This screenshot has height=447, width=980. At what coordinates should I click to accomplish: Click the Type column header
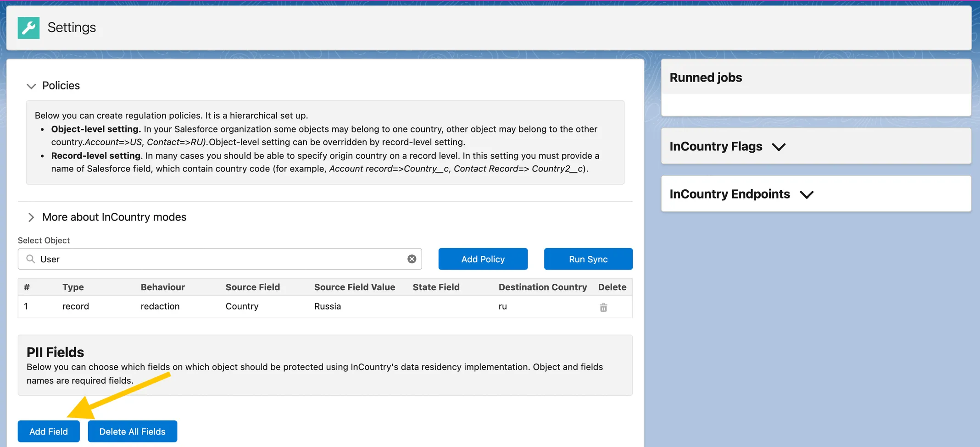(73, 287)
